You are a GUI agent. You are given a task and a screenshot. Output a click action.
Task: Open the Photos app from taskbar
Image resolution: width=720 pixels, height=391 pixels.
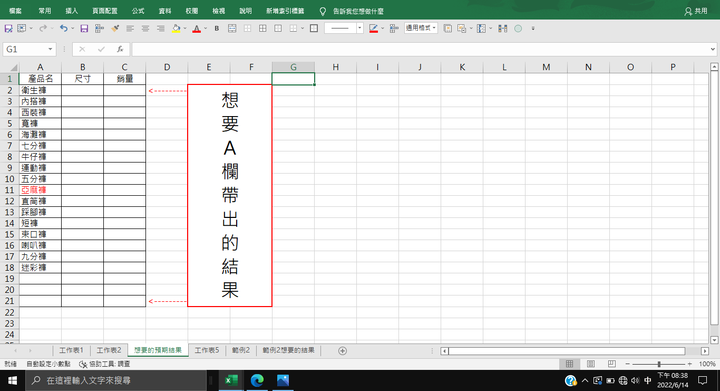[x=283, y=380]
